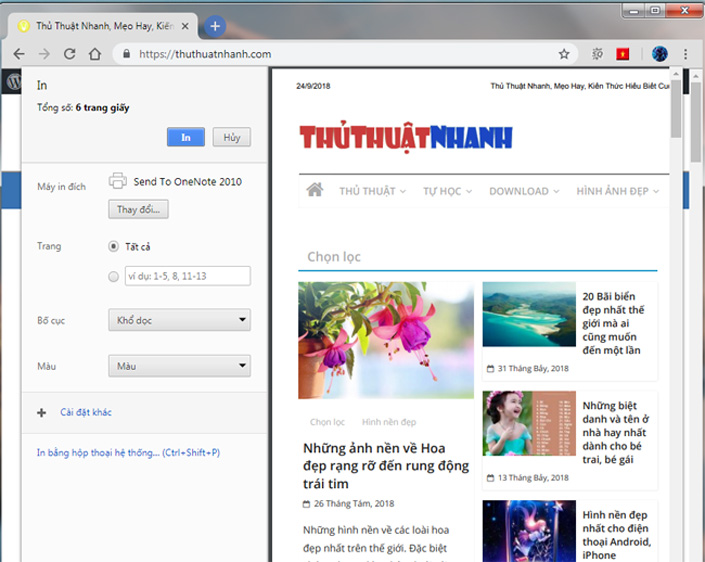This screenshot has width=705, height=562.
Task: Open the browser home page icon
Action: click(x=94, y=54)
